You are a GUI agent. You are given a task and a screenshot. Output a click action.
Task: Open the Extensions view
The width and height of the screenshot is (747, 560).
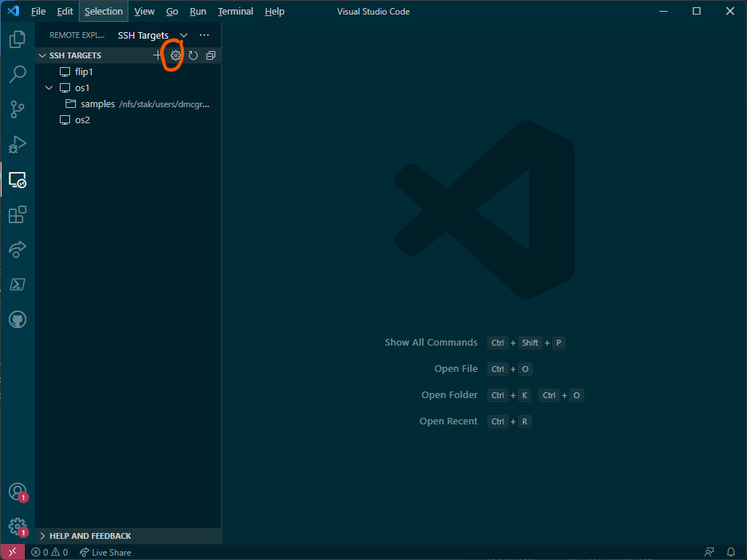tap(18, 214)
